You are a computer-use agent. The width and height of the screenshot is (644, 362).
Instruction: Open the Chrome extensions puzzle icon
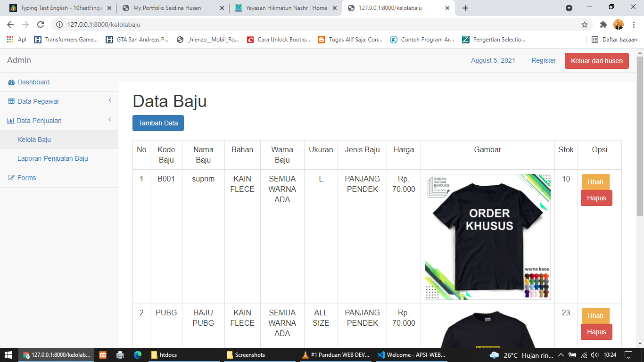[603, 25]
